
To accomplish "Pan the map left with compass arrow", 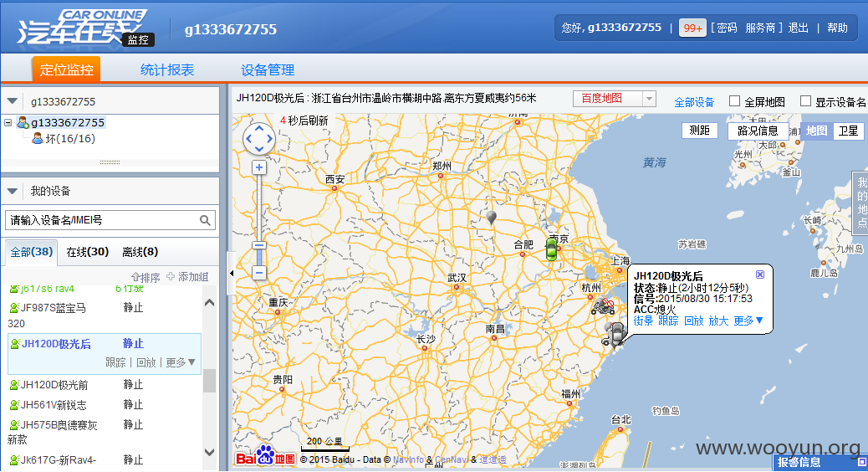I will click(248, 138).
